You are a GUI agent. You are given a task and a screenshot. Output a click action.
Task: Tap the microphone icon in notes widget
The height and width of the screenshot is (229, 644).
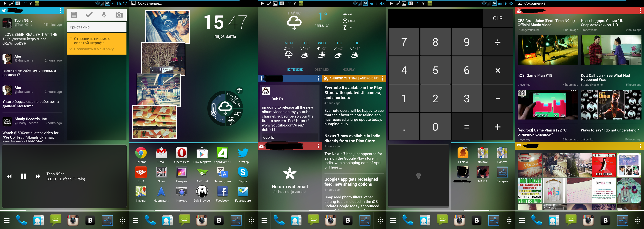(104, 15)
